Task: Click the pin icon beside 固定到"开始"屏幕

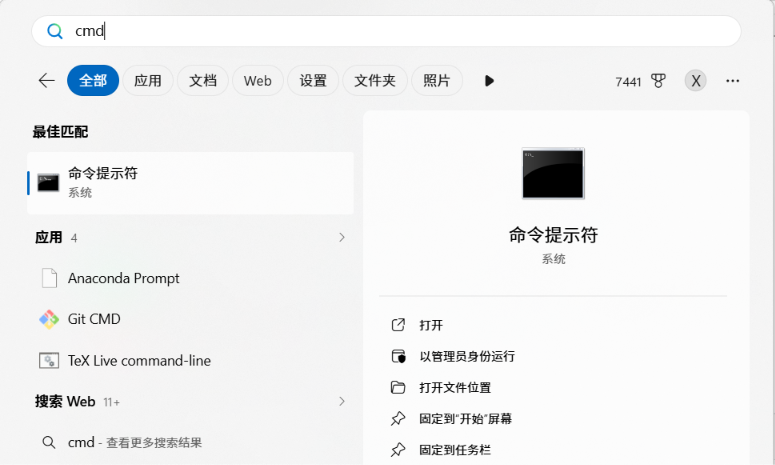Action: [398, 419]
